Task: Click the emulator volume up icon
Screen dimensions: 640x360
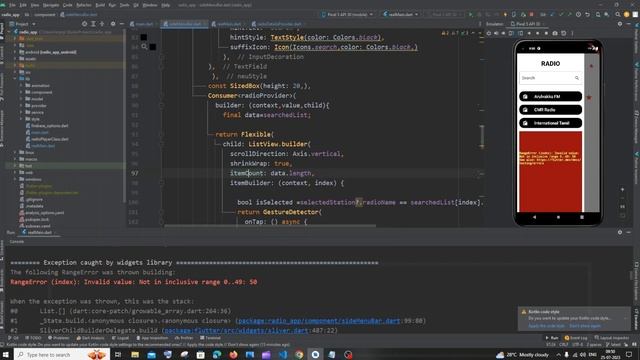Action: (x=496, y=33)
